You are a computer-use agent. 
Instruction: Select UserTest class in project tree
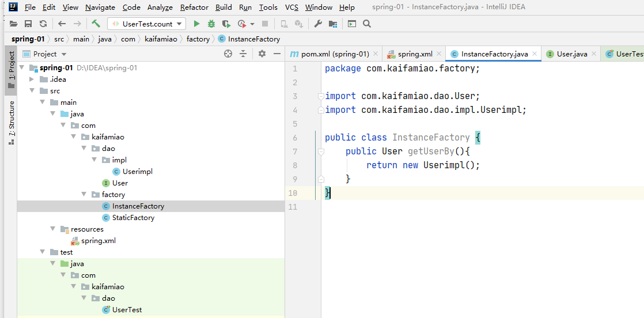127,310
